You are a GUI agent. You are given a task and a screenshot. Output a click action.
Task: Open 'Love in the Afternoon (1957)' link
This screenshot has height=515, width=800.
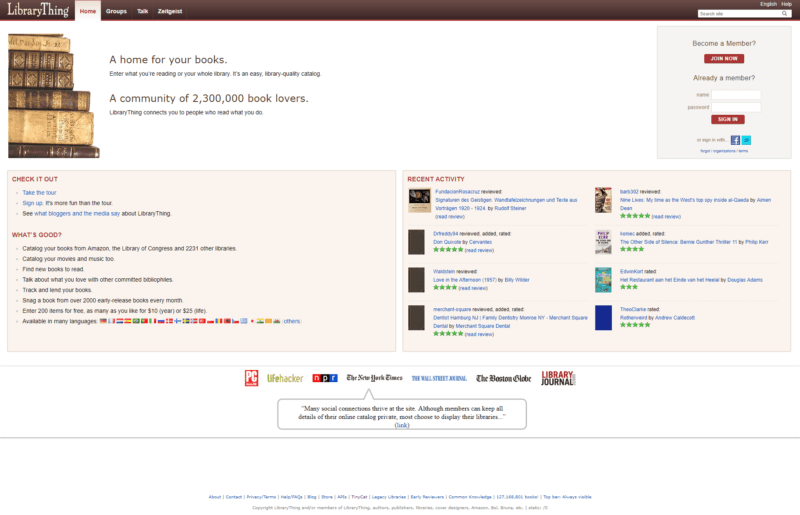click(x=464, y=280)
